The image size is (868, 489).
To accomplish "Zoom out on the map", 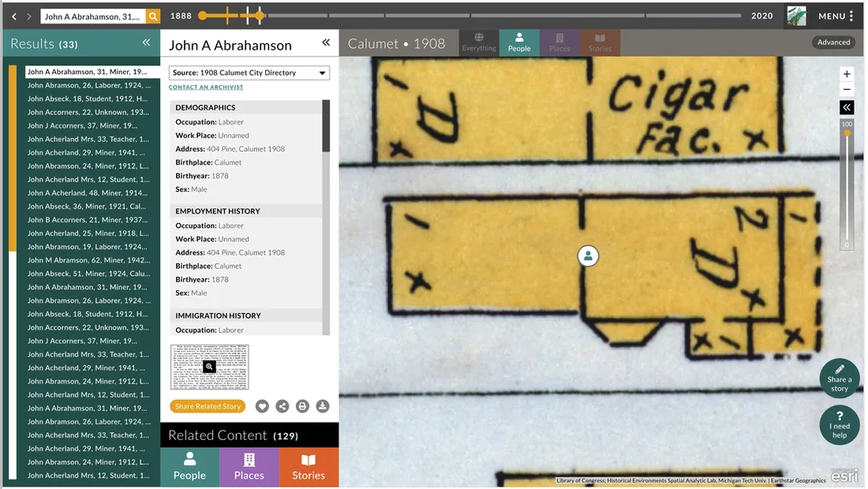I will [x=846, y=89].
